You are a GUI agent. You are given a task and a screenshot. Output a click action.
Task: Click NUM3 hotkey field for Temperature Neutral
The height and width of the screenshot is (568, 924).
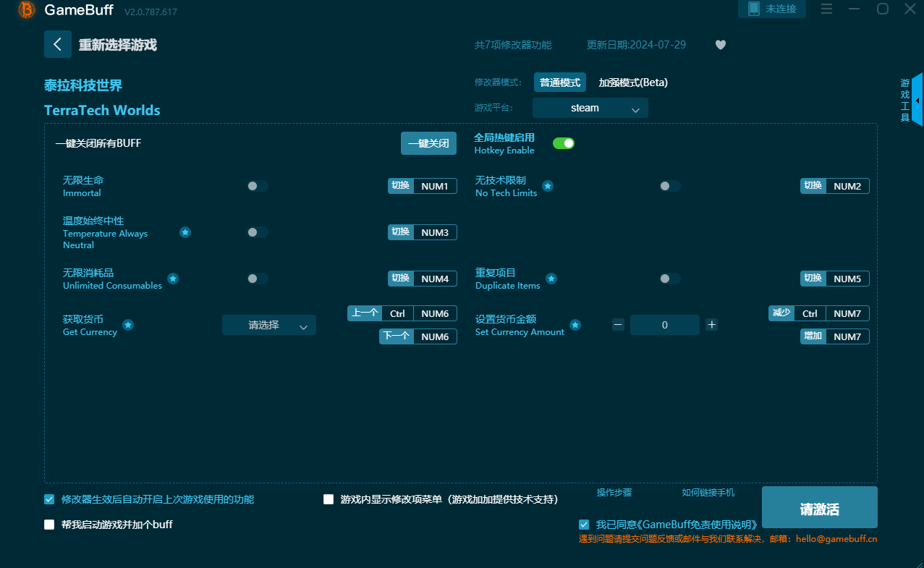435,232
